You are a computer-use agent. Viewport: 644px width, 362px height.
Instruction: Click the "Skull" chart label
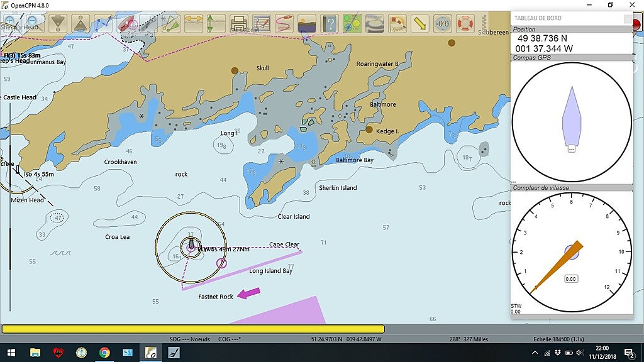[262, 68]
